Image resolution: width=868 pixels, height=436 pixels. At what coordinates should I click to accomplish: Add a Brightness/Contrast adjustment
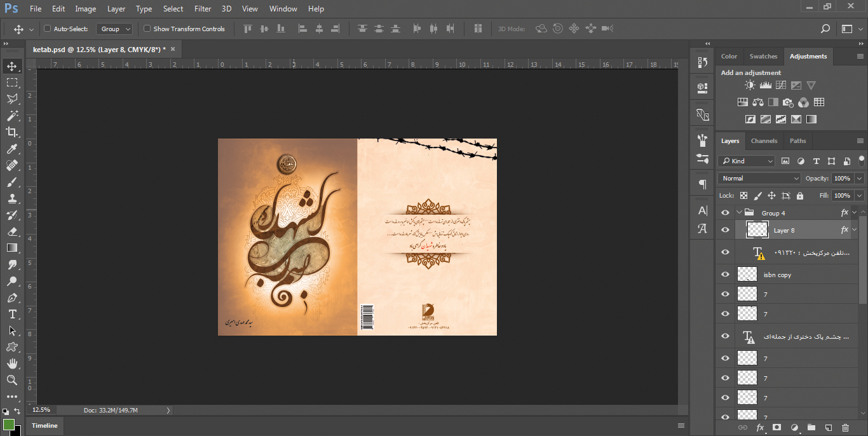[x=750, y=85]
